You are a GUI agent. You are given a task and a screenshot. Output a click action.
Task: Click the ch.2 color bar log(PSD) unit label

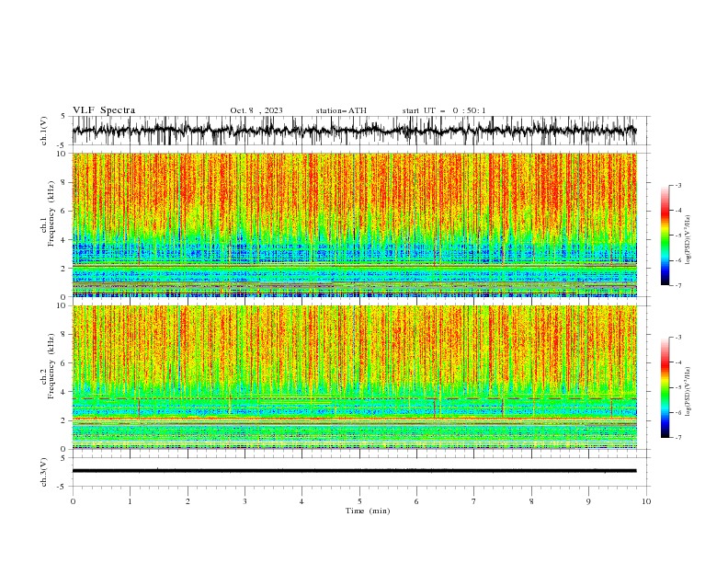pyautogui.click(x=688, y=392)
